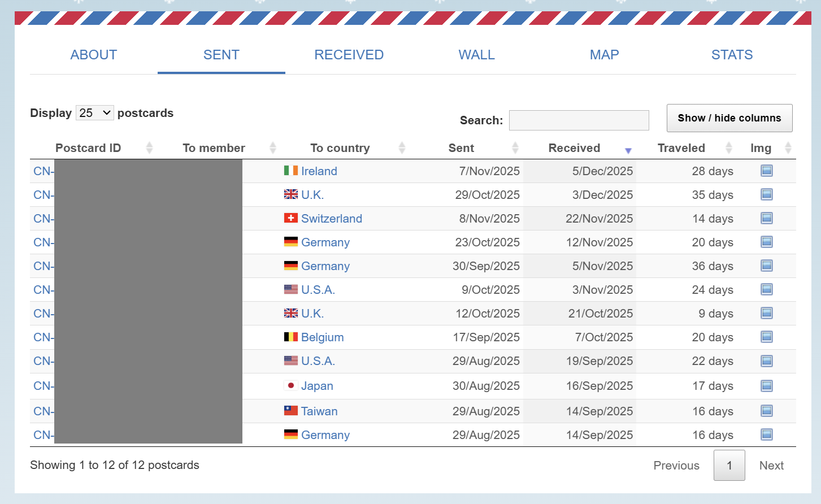Open Show / hide columns menu
The width and height of the screenshot is (821, 504).
[x=729, y=118]
